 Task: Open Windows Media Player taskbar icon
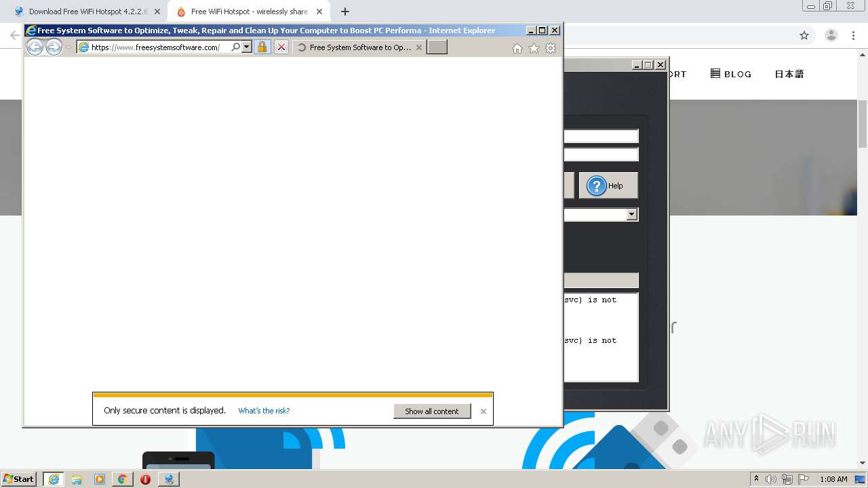click(100, 479)
